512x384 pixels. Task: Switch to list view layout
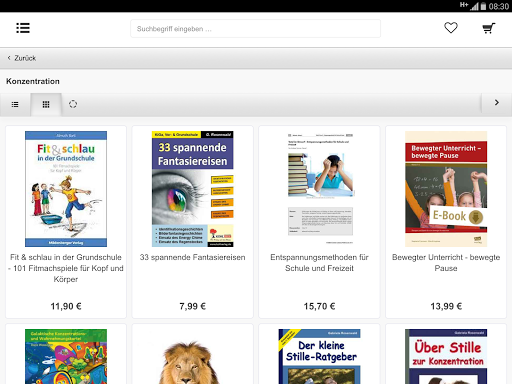click(15, 105)
